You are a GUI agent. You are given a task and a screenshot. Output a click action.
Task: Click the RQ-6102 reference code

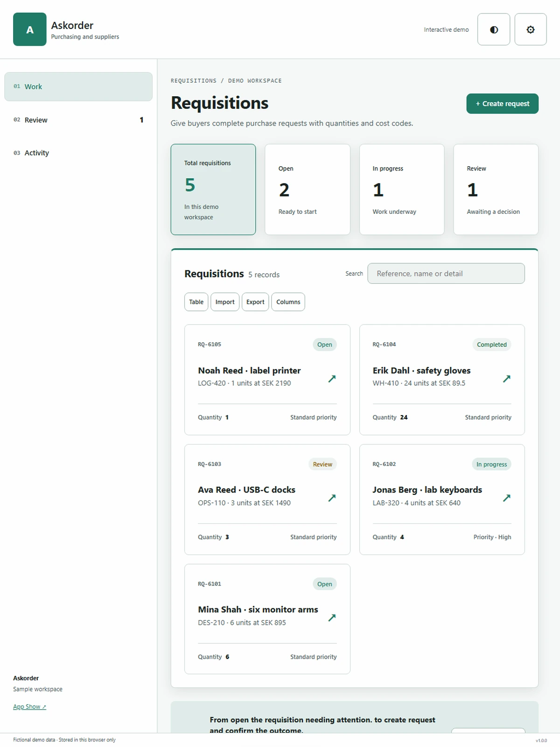(384, 464)
